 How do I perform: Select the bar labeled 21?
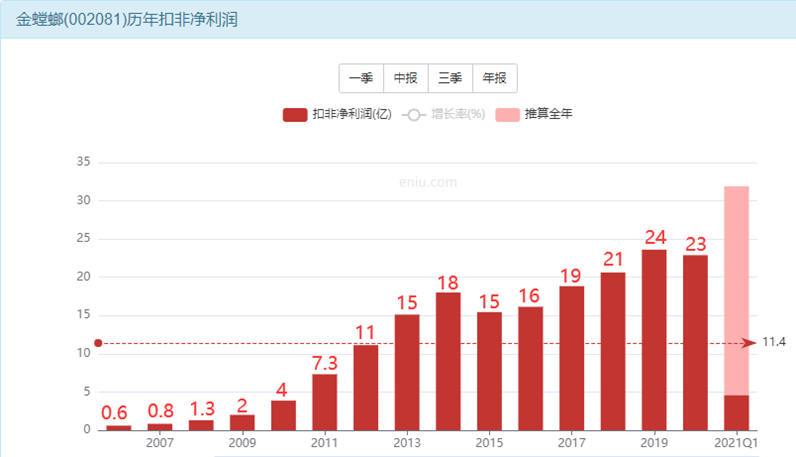(613, 351)
